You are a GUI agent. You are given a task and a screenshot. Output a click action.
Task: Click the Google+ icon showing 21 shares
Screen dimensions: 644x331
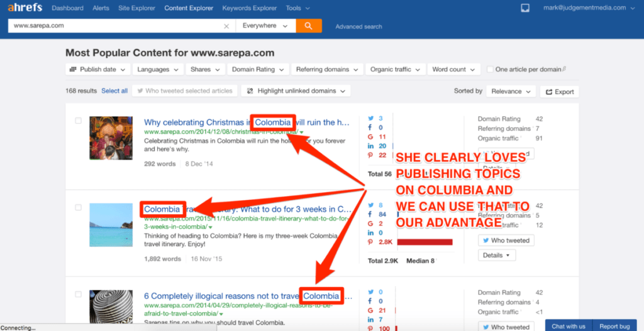[370, 310]
